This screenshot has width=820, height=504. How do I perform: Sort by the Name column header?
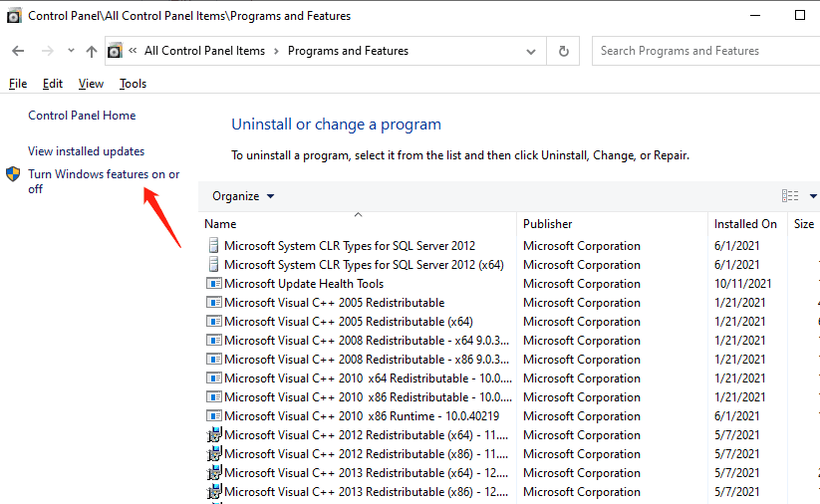[x=220, y=224]
